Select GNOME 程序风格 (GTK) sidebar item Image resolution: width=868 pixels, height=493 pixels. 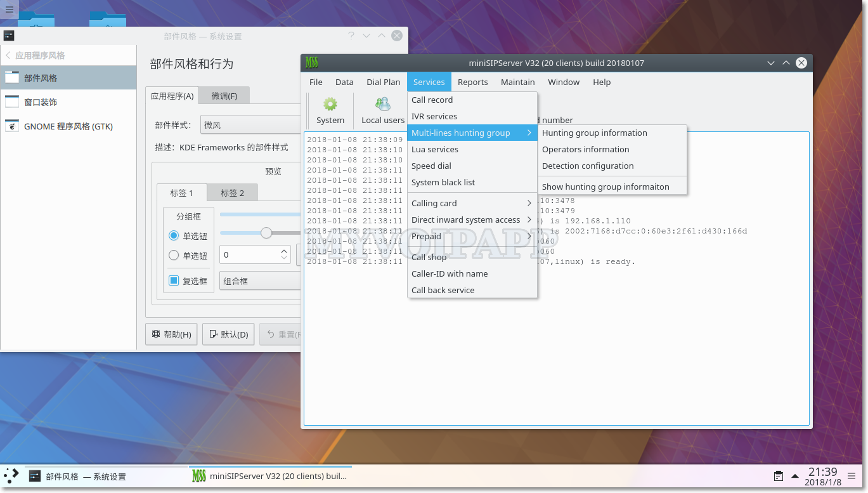coord(68,126)
